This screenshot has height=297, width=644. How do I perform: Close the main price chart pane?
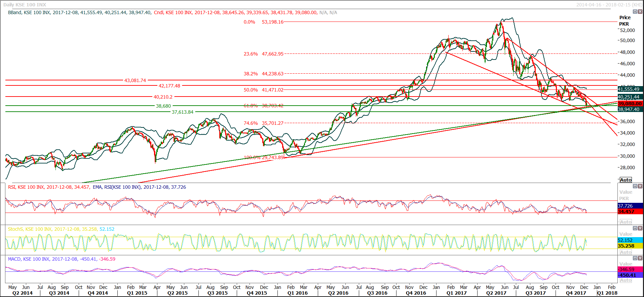click(x=640, y=11)
